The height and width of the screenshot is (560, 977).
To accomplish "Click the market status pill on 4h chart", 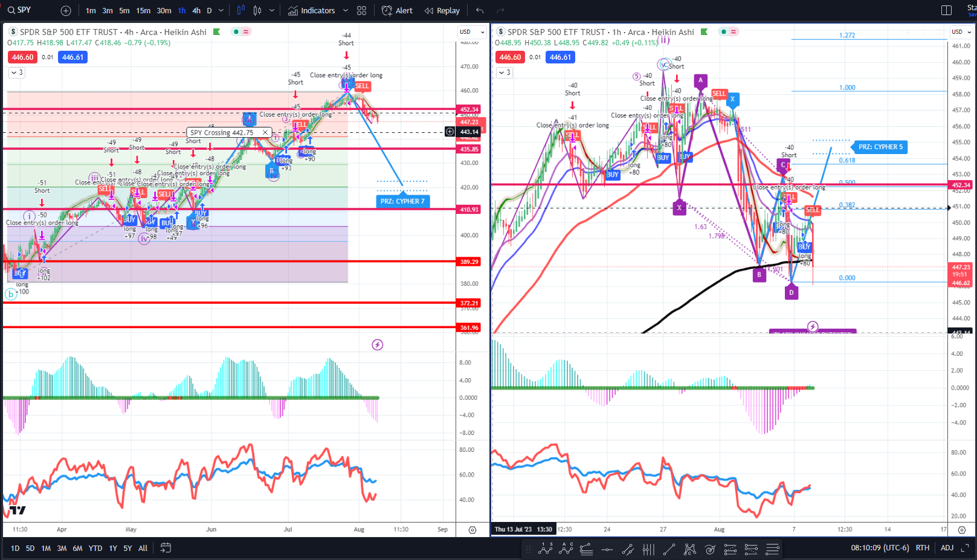I will pyautogui.click(x=241, y=31).
